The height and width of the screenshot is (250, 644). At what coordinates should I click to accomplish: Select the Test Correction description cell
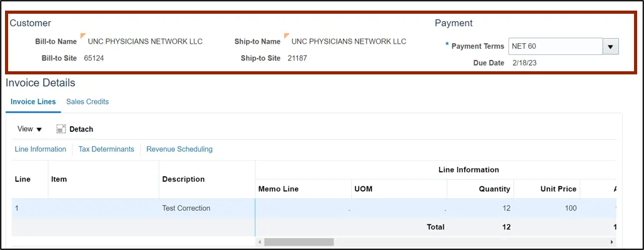point(186,208)
